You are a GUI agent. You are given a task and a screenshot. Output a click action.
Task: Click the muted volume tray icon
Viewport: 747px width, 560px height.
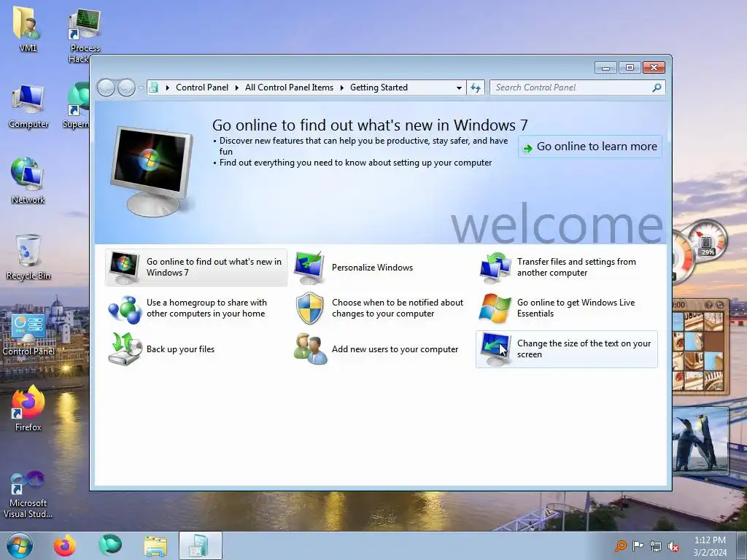coord(673,547)
